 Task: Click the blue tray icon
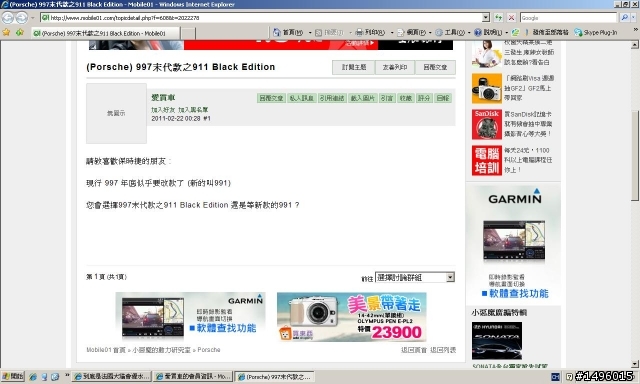pos(556,377)
